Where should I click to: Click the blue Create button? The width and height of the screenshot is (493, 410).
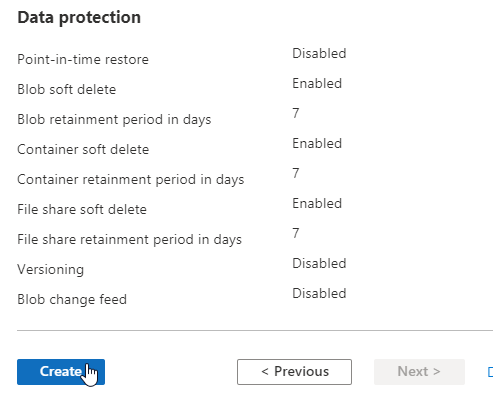[61, 372]
